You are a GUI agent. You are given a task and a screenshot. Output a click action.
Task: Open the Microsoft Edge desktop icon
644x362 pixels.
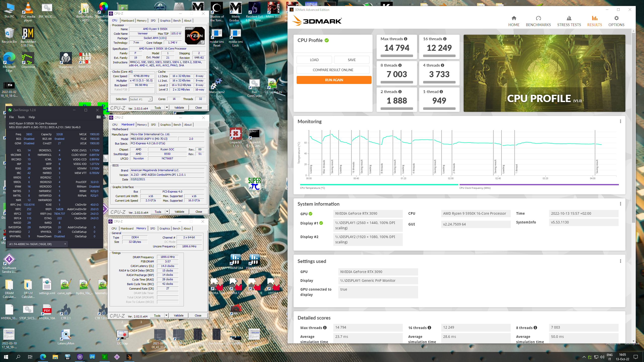coord(9,62)
